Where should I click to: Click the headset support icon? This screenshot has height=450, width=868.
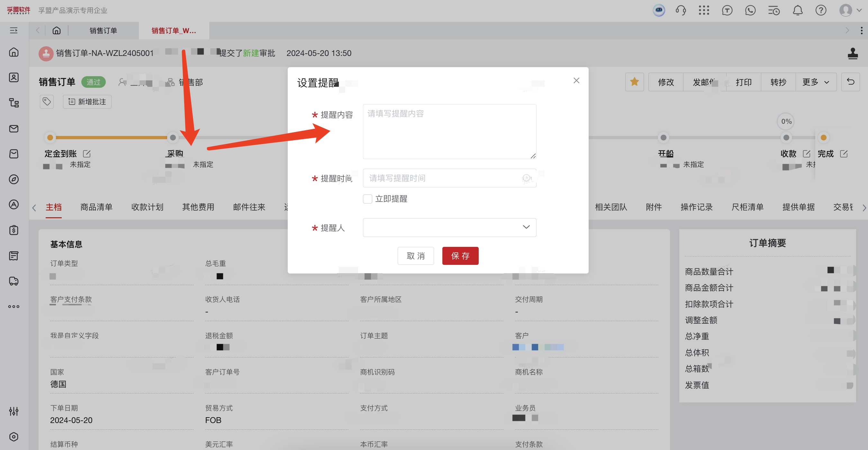pos(681,10)
